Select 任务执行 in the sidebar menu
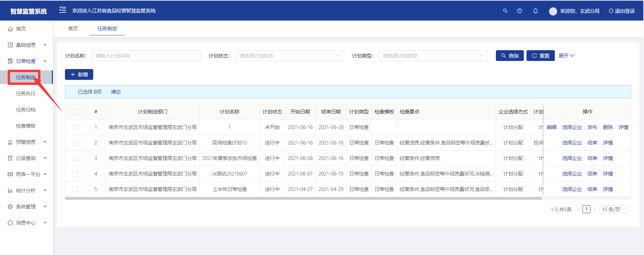Image resolution: width=644 pixels, height=255 pixels. point(26,94)
